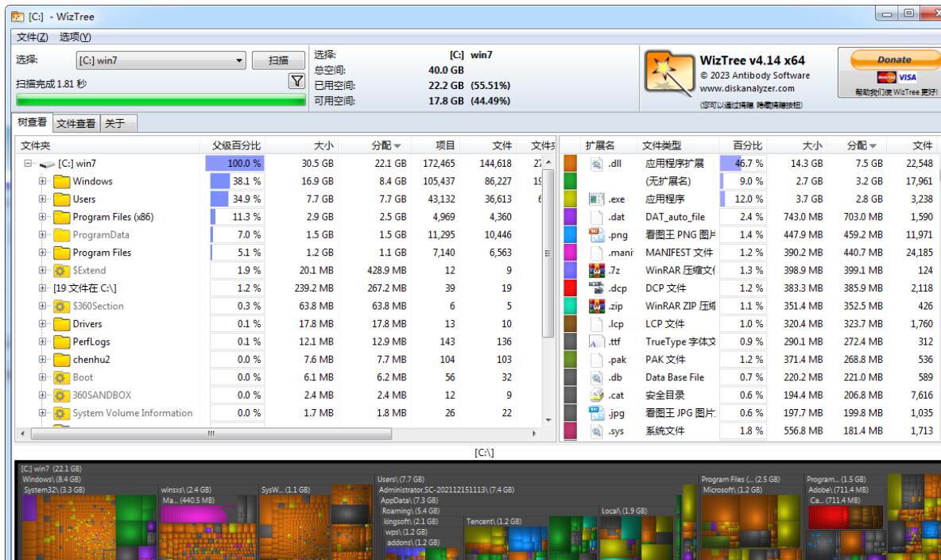Click the Program Files (x86) folder icon
The width and height of the screenshot is (941, 560).
tap(61, 217)
